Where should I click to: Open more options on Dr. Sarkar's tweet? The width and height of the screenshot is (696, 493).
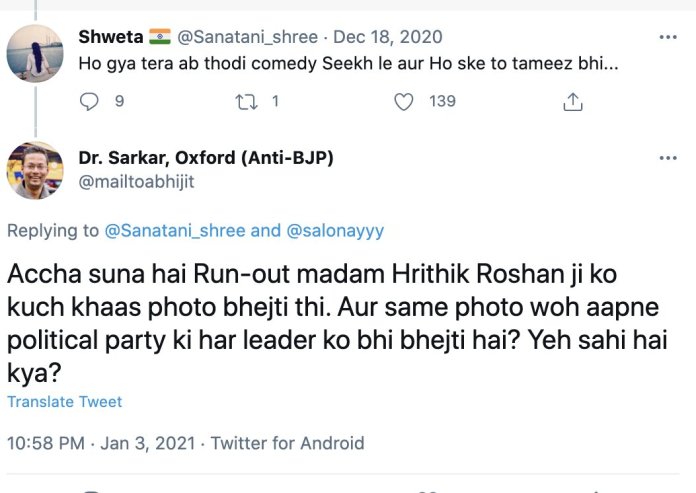[668, 158]
